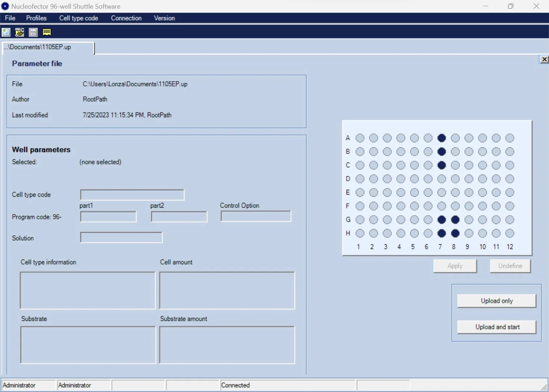Screen dimensions: 549x392
Task: Minimize the Nucleofector Shuttle Software window
Action: pos(485,6)
